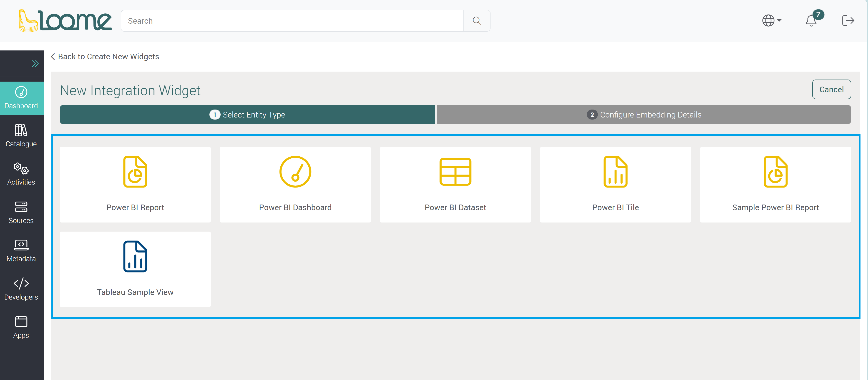Click the Tableau Sample View label
Image resolution: width=868 pixels, height=380 pixels.
tap(135, 292)
